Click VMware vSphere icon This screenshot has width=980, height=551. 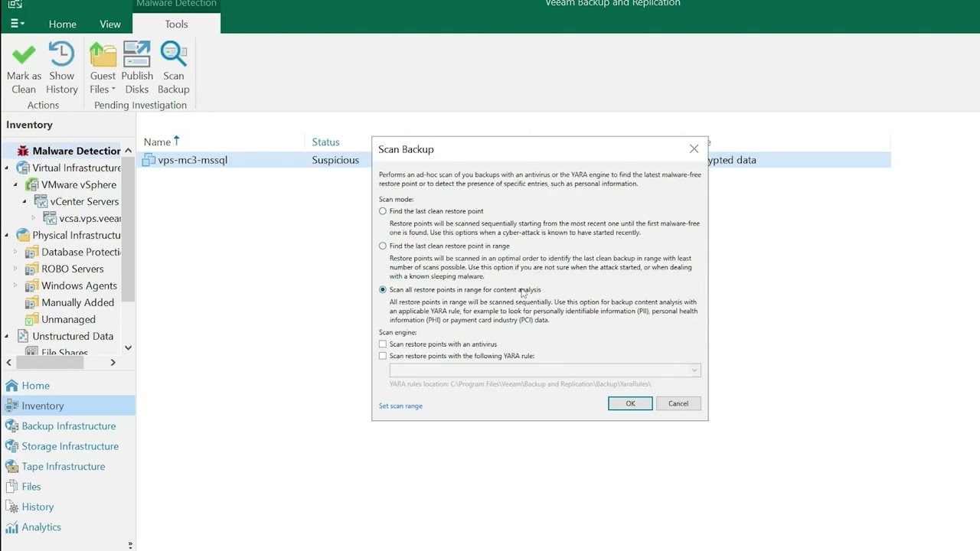point(31,184)
